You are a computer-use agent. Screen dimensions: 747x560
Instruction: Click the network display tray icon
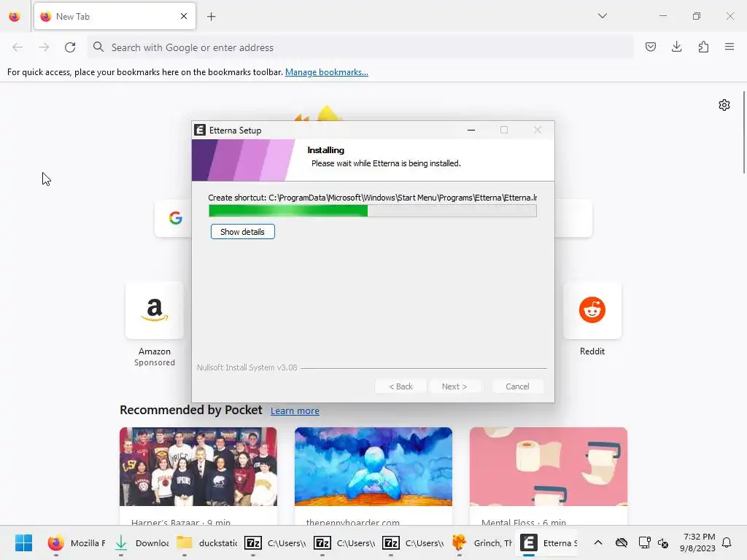click(x=644, y=542)
